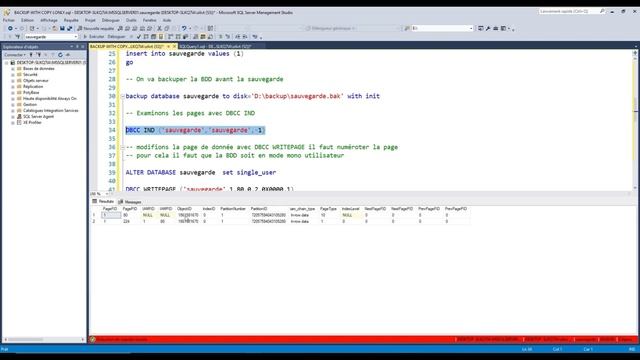
Task: Click the Copy icon in toolbar
Action: (x=167, y=29)
